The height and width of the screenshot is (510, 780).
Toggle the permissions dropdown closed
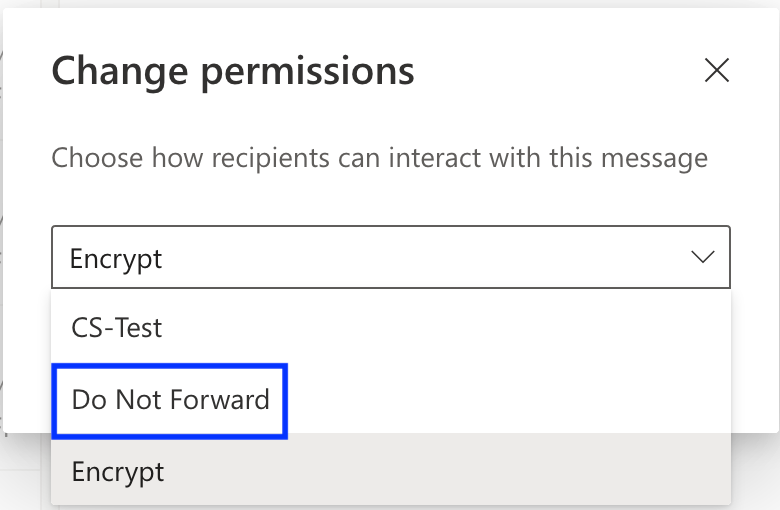tap(703, 258)
